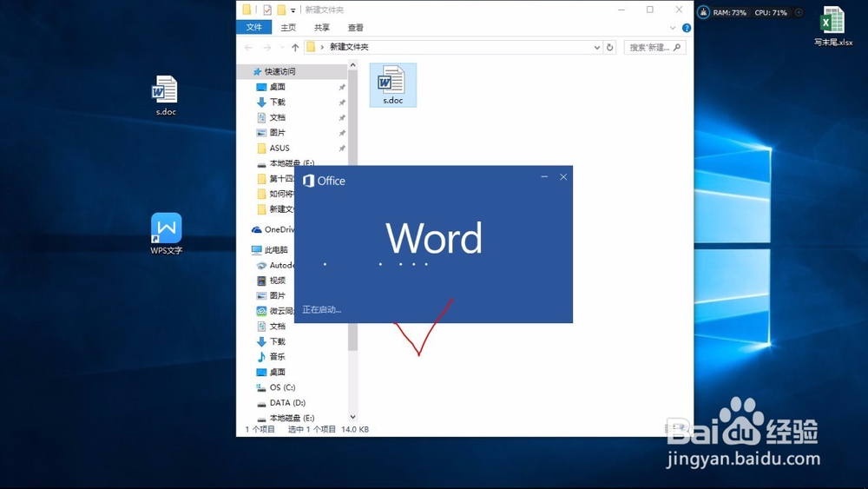Viewport: 868px width, 489px height.
Task: Go back using the Back arrow
Action: (248, 48)
